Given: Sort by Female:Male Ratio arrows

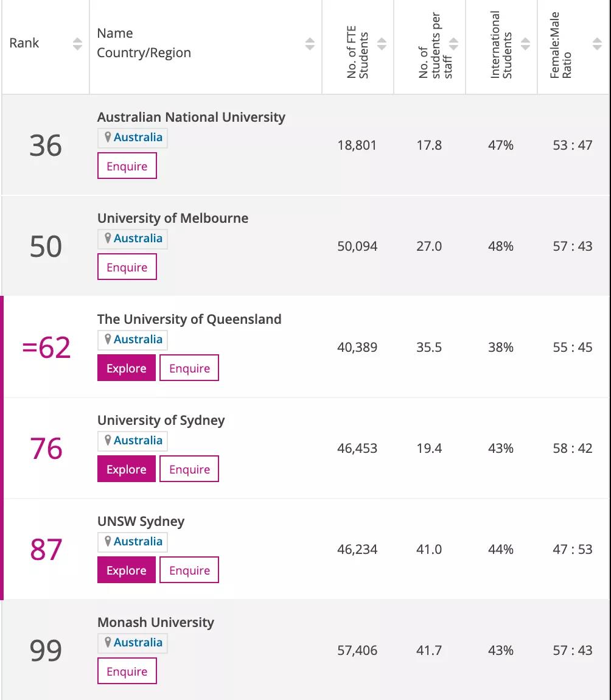Looking at the screenshot, I should pyautogui.click(x=597, y=44).
